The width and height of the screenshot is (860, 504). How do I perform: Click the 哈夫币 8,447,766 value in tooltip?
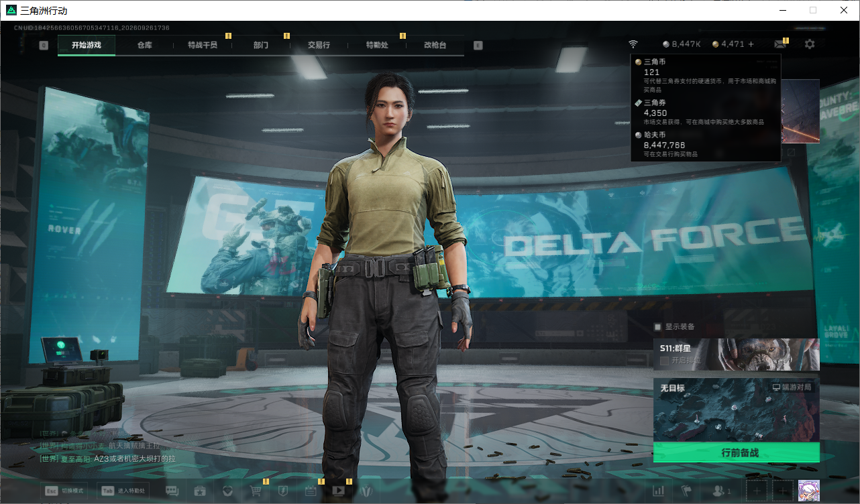point(665,145)
